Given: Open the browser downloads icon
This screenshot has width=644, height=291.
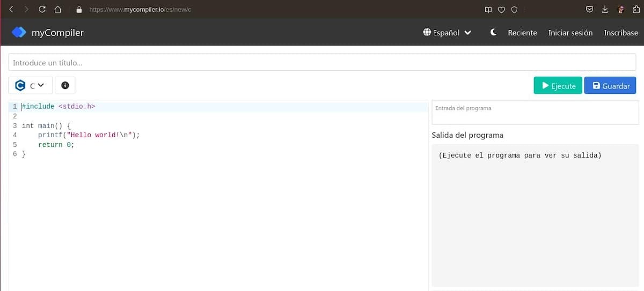Looking at the screenshot, I should tap(605, 9).
